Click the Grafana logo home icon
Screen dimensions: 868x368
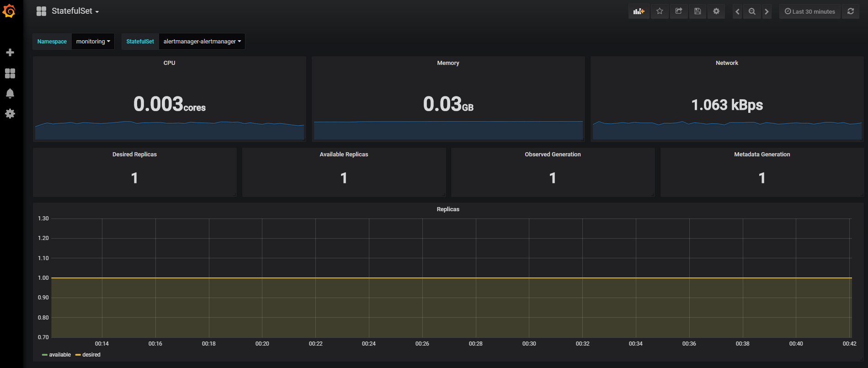pyautogui.click(x=9, y=11)
